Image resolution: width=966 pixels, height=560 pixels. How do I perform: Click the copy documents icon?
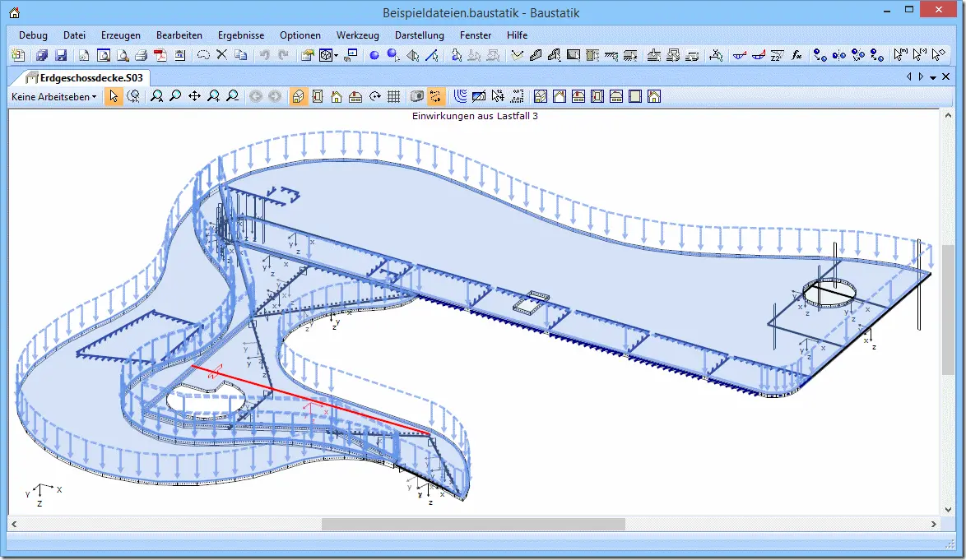(241, 55)
